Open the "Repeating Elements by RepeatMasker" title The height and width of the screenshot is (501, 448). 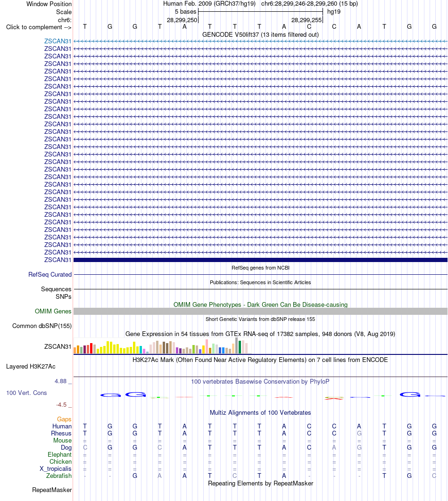click(x=260, y=484)
